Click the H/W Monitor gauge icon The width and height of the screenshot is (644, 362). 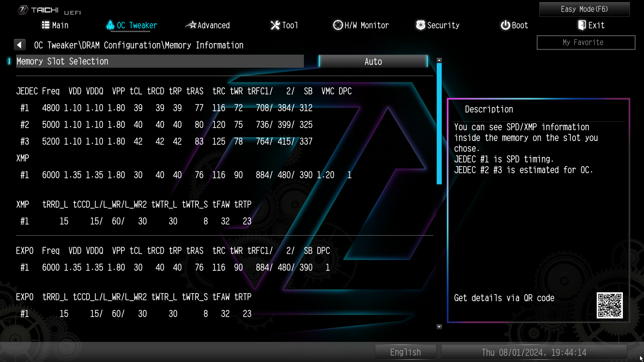click(x=338, y=25)
